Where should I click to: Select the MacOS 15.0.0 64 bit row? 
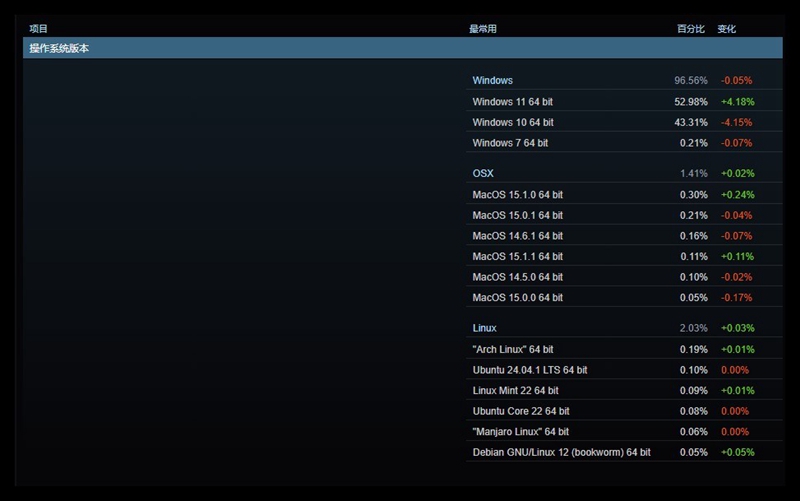624,297
